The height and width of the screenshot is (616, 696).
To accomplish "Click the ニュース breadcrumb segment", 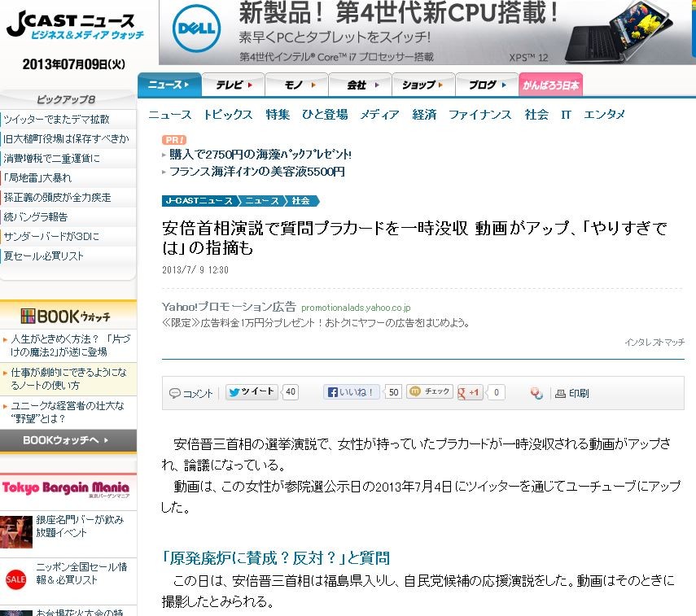I will 262,201.
